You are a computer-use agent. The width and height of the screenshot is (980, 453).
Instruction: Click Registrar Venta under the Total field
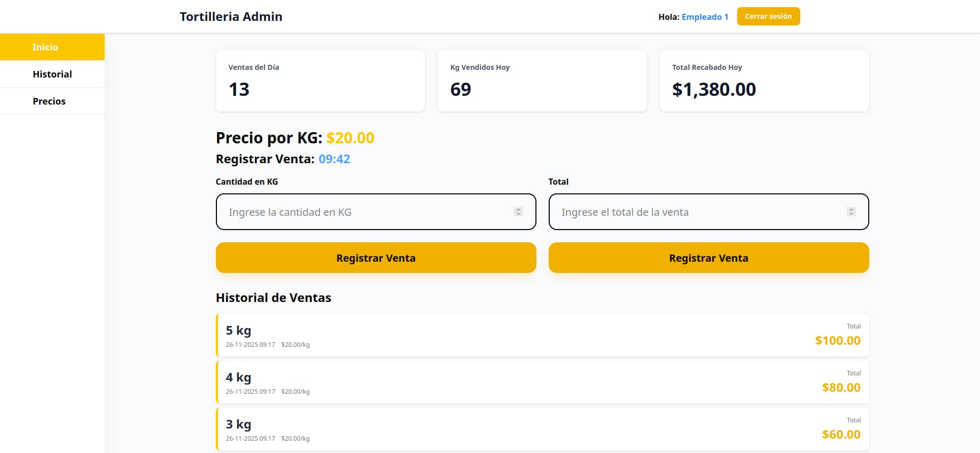[708, 258]
